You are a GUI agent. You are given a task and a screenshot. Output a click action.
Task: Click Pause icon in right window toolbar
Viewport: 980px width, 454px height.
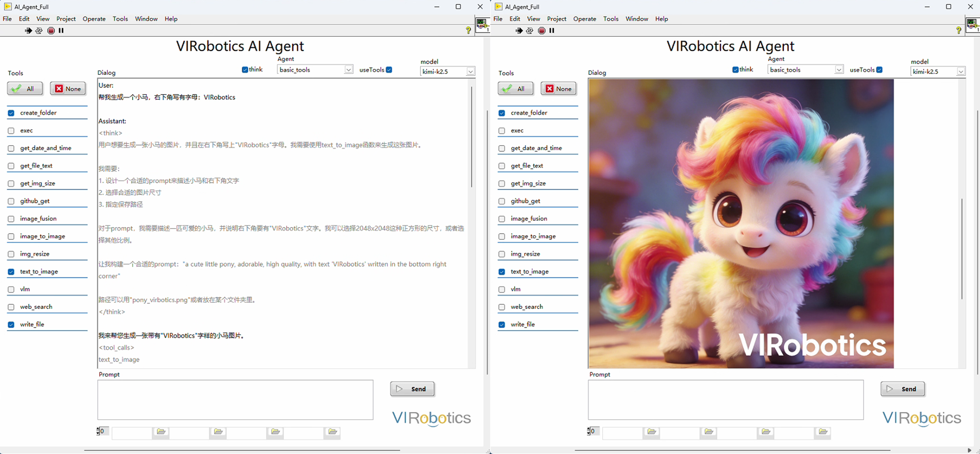(552, 31)
